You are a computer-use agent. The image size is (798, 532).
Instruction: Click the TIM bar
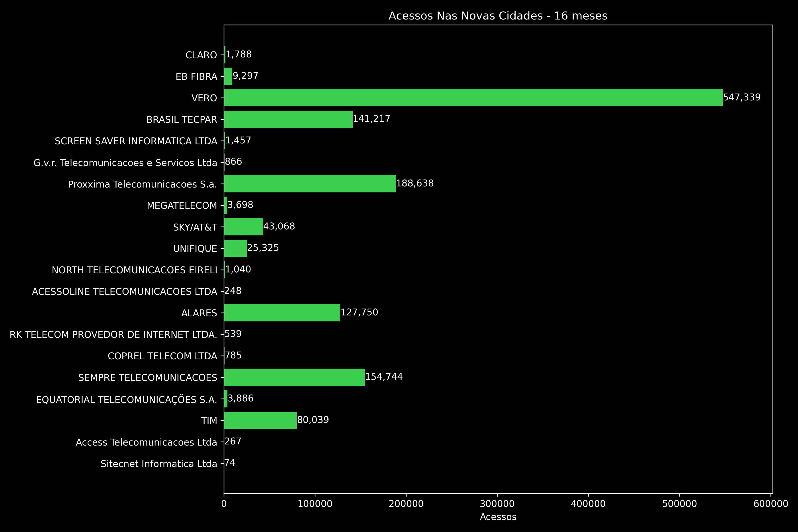(260, 420)
